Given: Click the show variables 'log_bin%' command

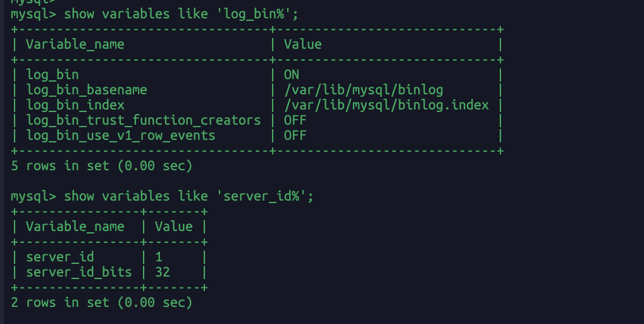Looking at the screenshot, I should (x=181, y=14).
